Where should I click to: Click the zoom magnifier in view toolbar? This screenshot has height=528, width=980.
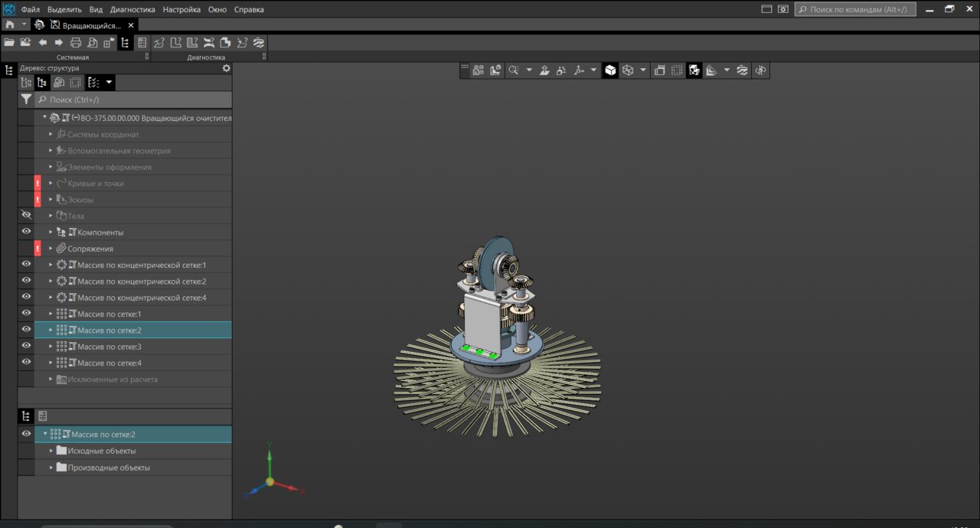(513, 70)
